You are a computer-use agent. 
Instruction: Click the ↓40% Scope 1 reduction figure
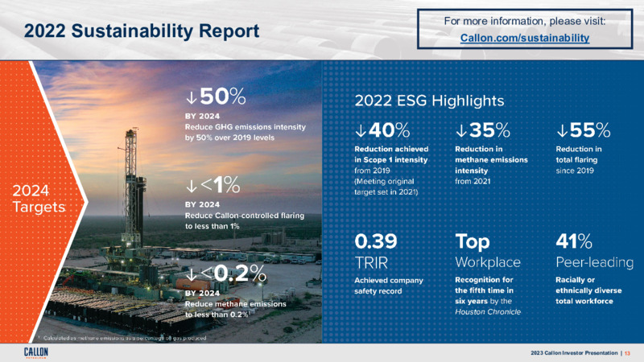(x=382, y=130)
